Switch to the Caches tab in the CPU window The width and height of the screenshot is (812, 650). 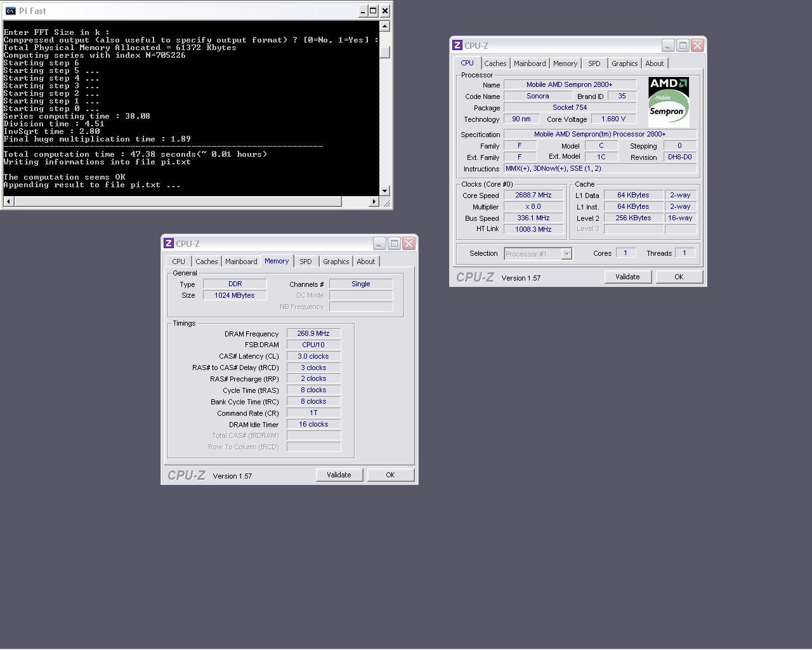(495, 63)
